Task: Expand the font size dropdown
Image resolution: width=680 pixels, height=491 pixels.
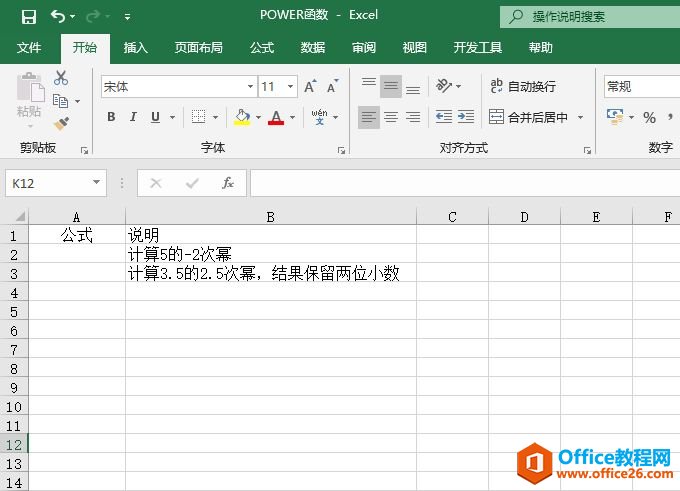Action: (x=291, y=87)
